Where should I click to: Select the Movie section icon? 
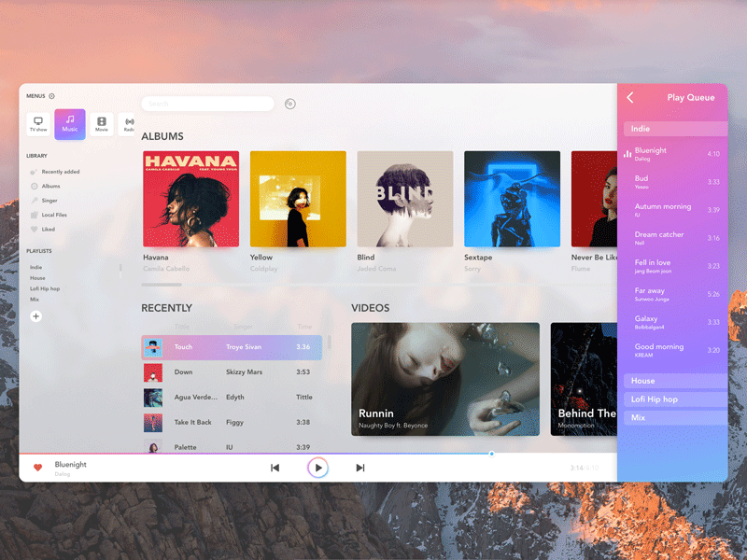coord(101,124)
